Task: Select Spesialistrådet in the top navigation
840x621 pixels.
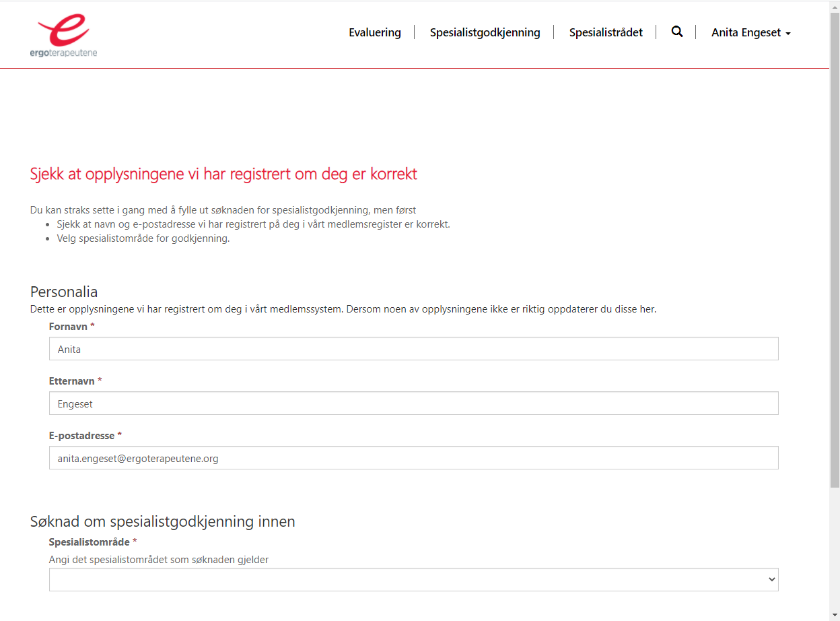Action: [606, 32]
